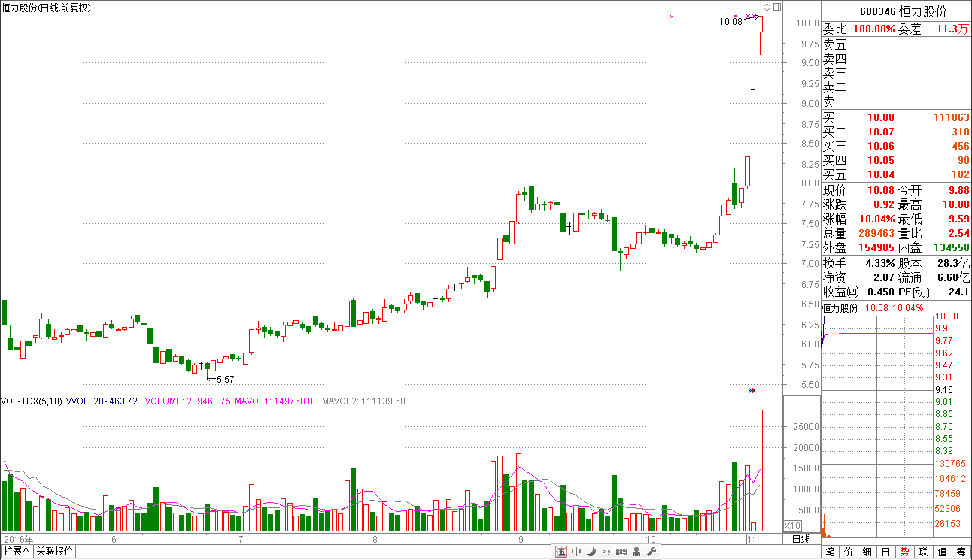The height and width of the screenshot is (560, 972).
Task: Click the MAVOL2 value label
Action: [x=364, y=401]
